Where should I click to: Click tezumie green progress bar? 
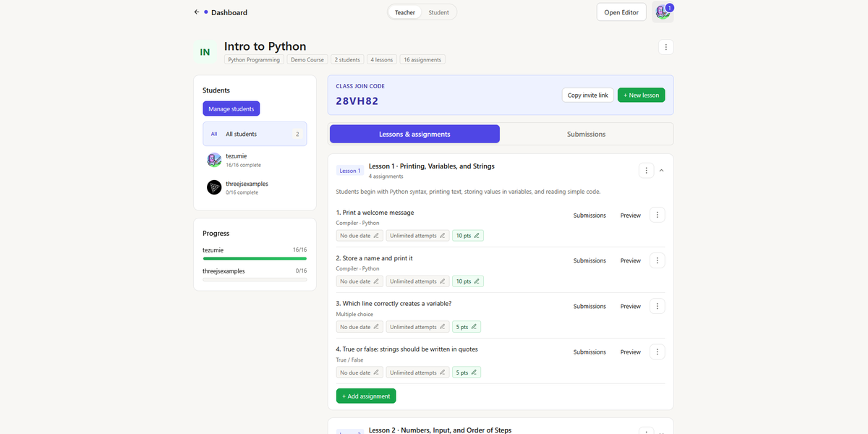(x=255, y=258)
